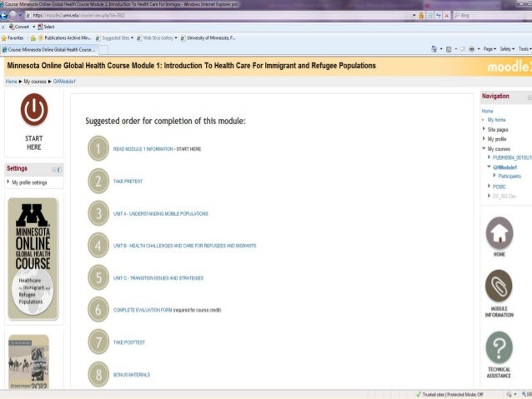532x399 pixels.
Task: Collapse GHModule1 tree node
Action: click(489, 167)
